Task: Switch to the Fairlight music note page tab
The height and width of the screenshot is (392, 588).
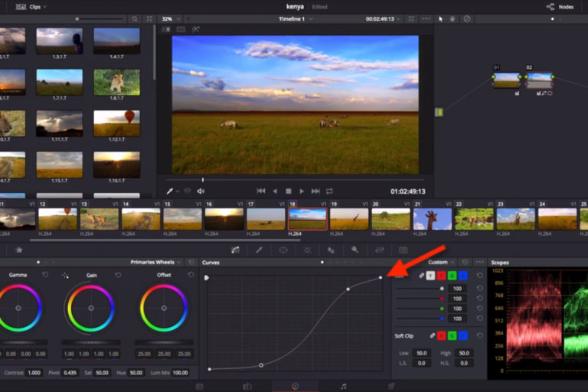Action: [343, 387]
